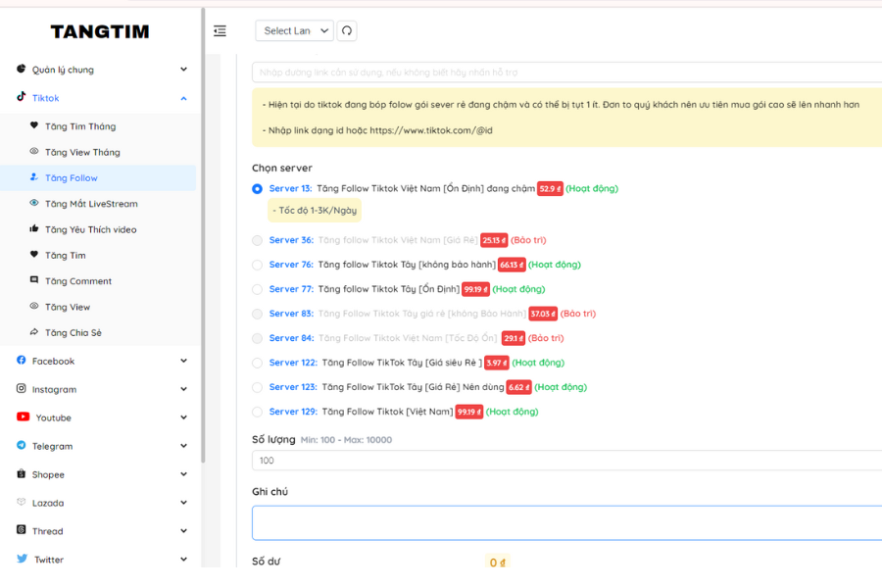The width and height of the screenshot is (882, 588).
Task: Collapse the Tiktok section chevron
Action: [183, 98]
